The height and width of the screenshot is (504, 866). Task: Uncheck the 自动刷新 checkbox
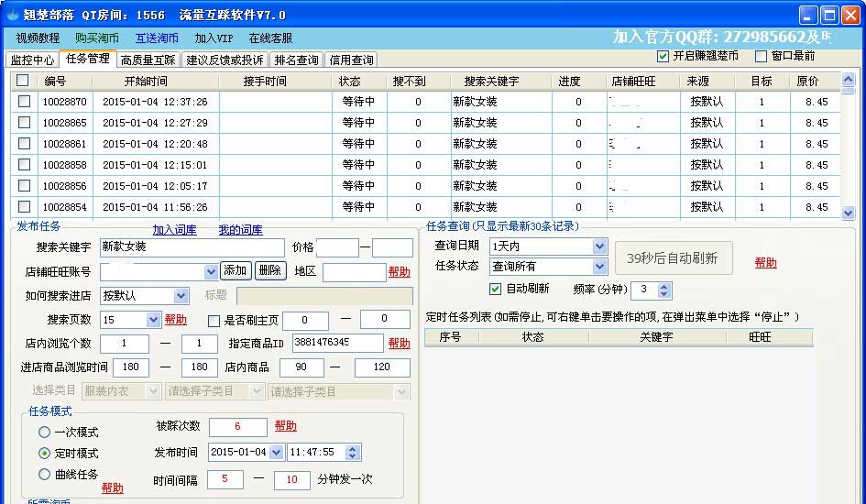tap(496, 289)
